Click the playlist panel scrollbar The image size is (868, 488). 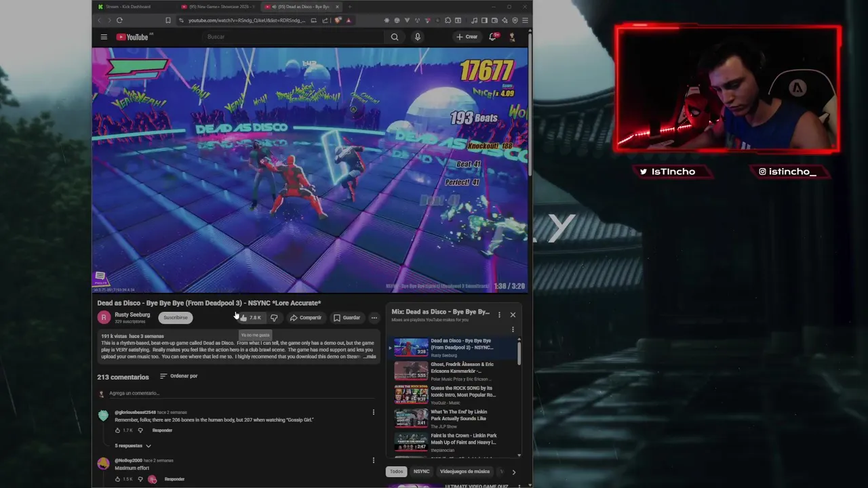point(519,352)
